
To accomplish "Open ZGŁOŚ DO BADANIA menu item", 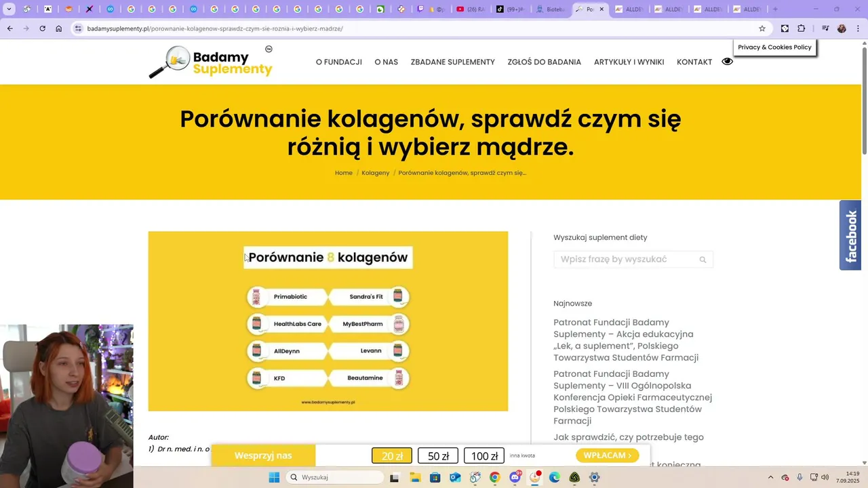I will (x=545, y=62).
